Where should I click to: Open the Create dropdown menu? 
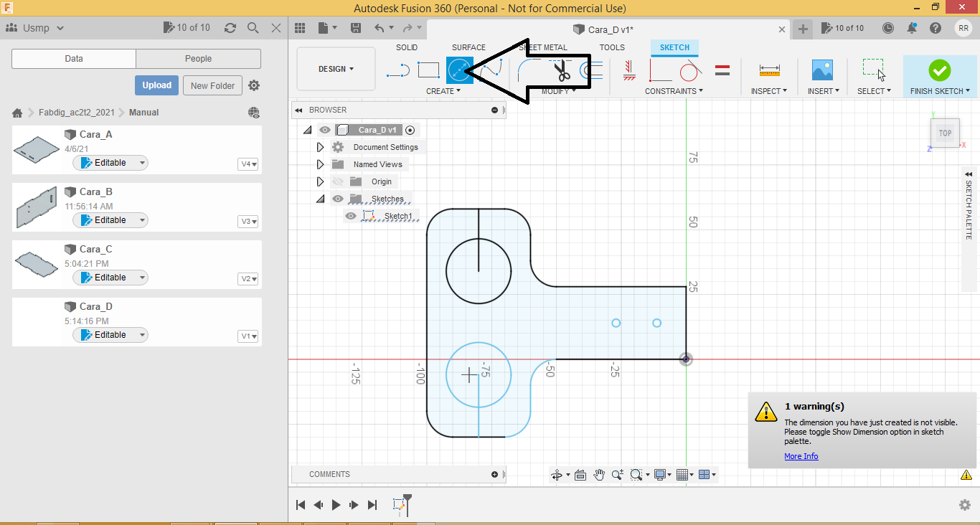pos(443,91)
